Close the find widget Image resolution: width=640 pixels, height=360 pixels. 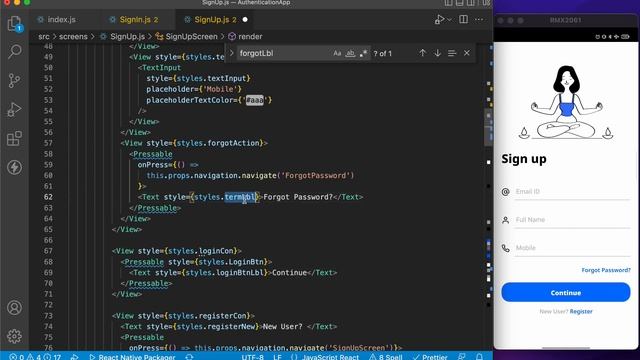[x=467, y=53]
